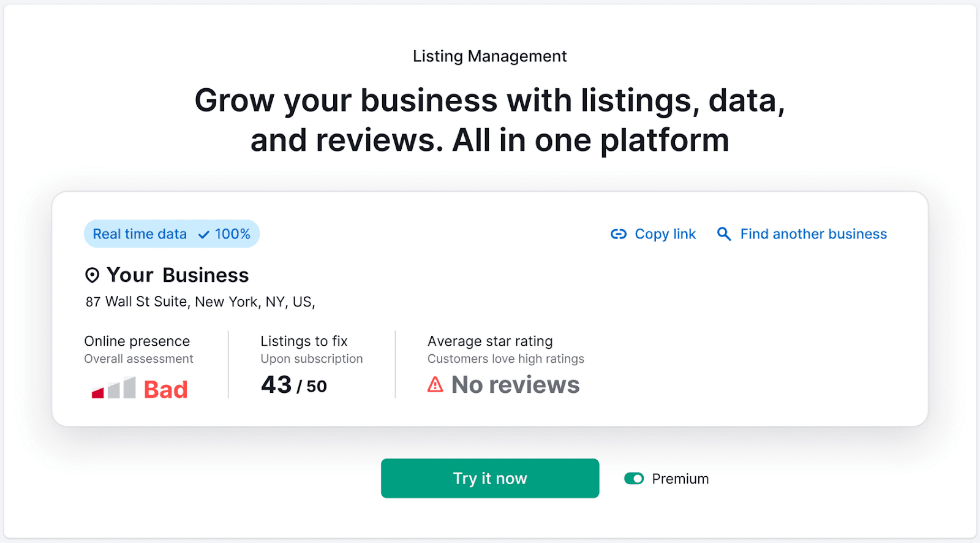980x543 pixels.
Task: Click the Average star rating label
Action: tap(490, 341)
